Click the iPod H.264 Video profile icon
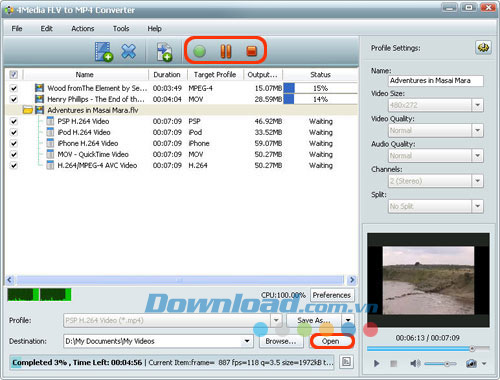Image resolution: width=500 pixels, height=380 pixels. click(x=50, y=132)
